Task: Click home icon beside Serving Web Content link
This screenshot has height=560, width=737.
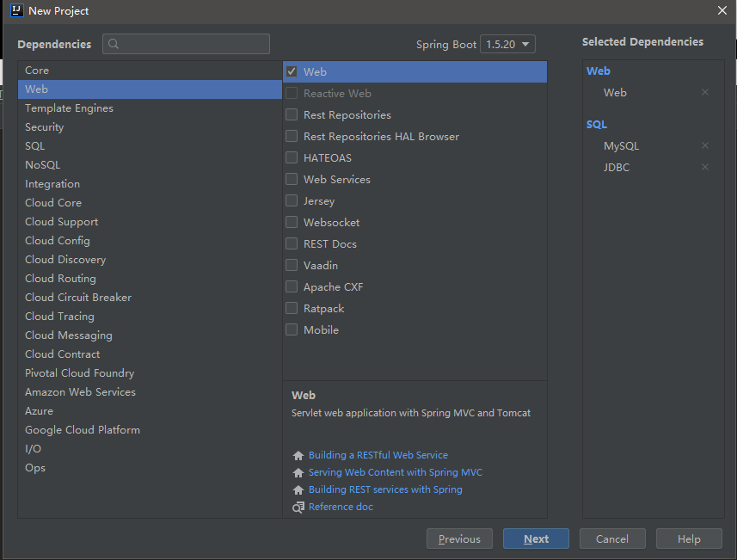Action: [298, 472]
